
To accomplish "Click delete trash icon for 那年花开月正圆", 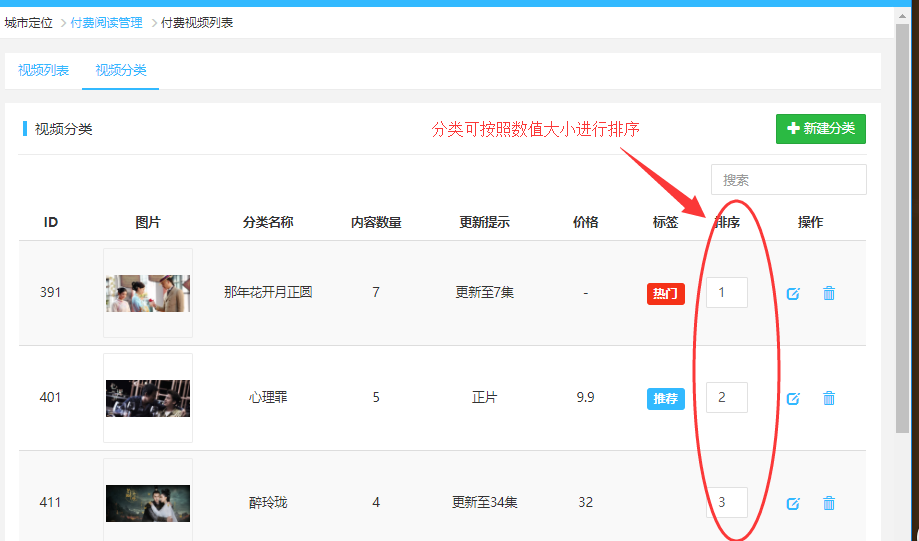I will [829, 293].
